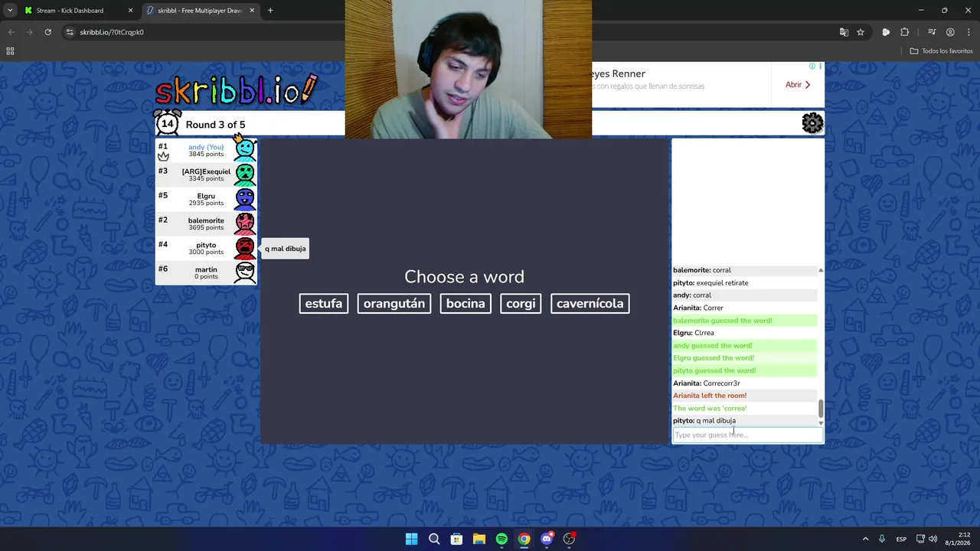Open Microsoft Store from taskbar

(x=456, y=539)
